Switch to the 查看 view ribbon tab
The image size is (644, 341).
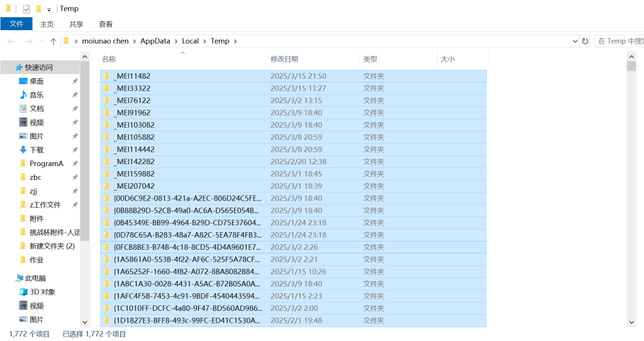click(106, 24)
